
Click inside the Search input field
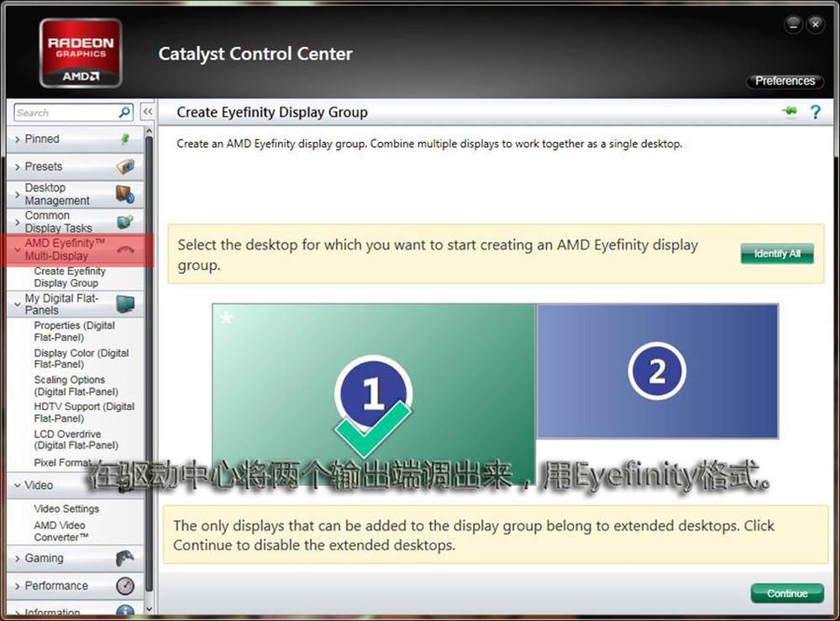pos(63,113)
